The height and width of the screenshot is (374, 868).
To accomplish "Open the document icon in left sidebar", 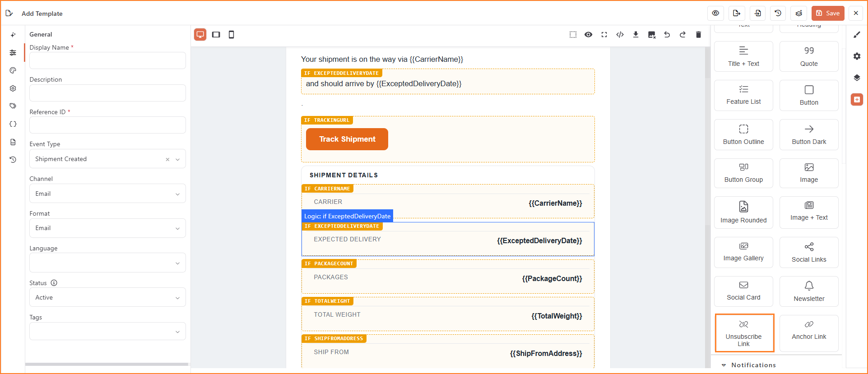I will coord(13,142).
